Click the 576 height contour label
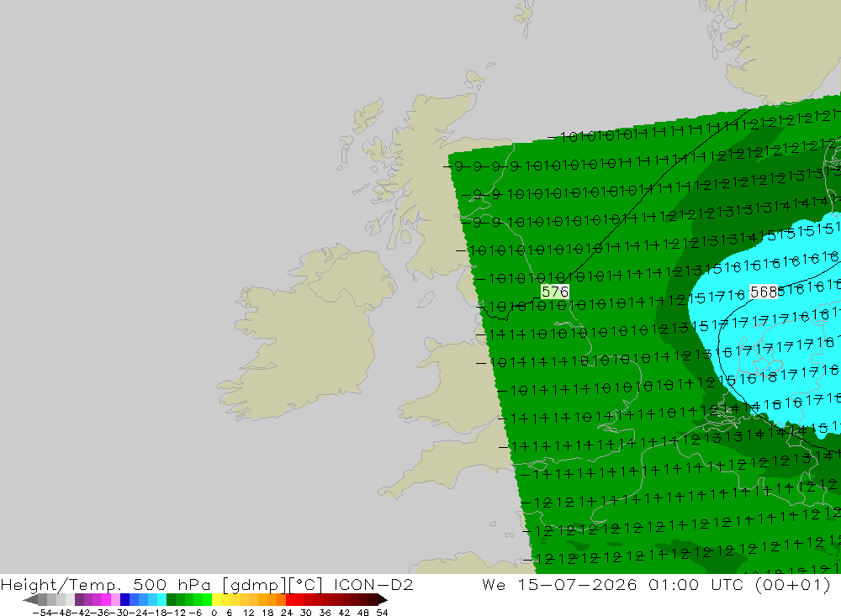This screenshot has height=616, width=841. pos(554,292)
